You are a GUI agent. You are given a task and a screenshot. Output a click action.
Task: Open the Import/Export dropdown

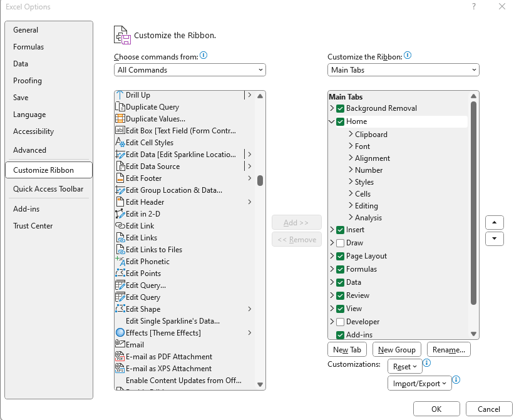(x=419, y=384)
